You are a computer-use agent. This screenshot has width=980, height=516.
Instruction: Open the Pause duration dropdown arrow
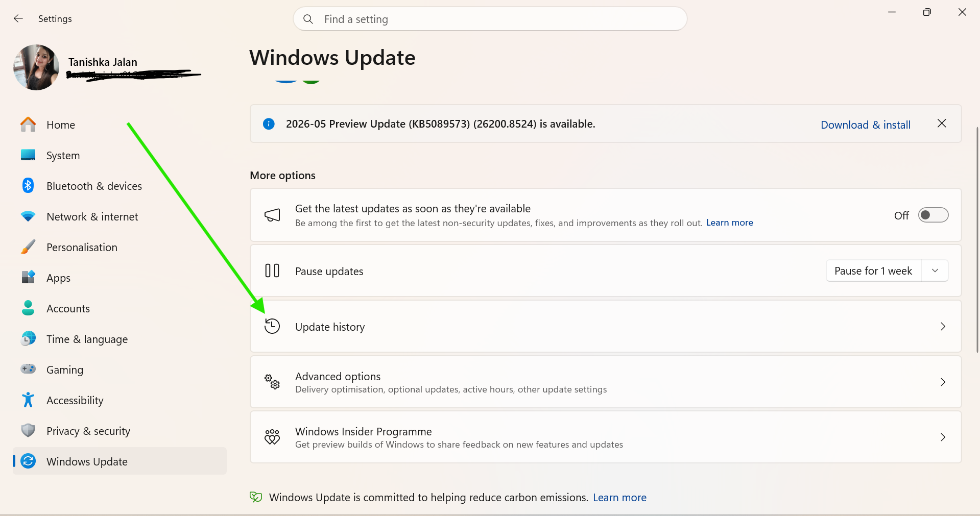tap(935, 271)
